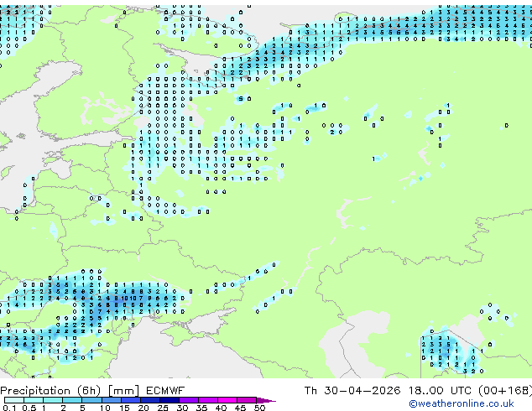Screen dimensions: 532x411
Task: Open the weatheronline.co.uk copyright link
Action: (x=461, y=403)
